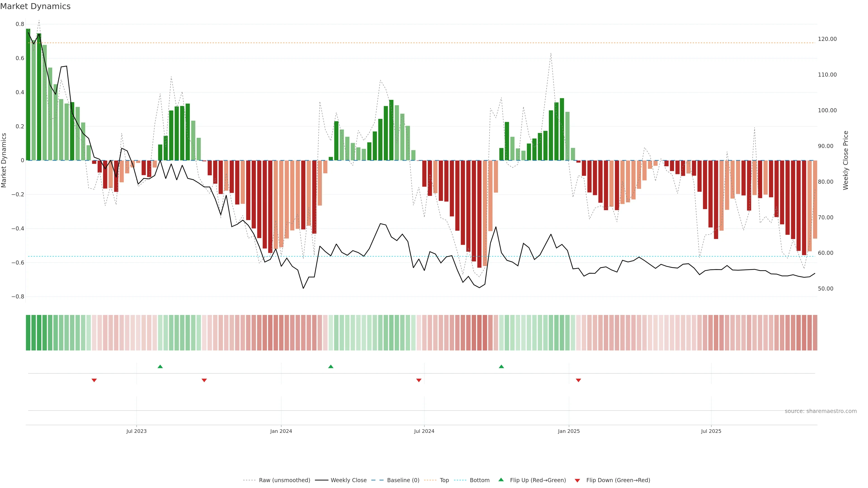Click the red flip-down marker just after Jan 2025
868x488 pixels.
(579, 380)
